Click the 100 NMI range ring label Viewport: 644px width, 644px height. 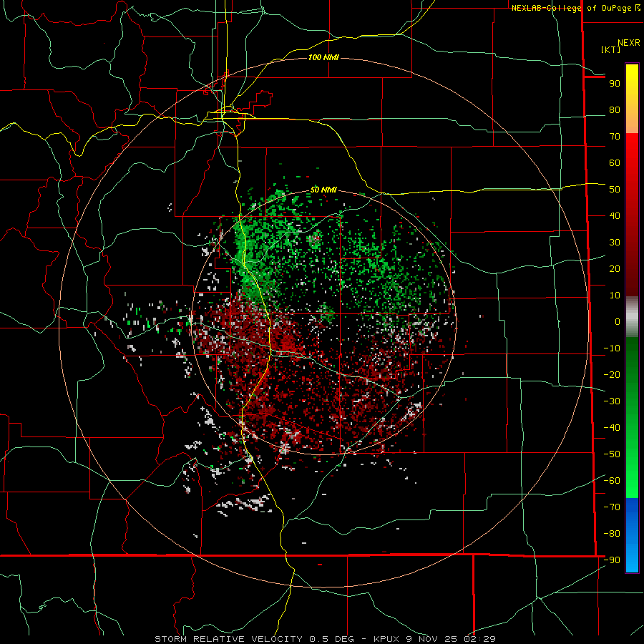click(323, 57)
